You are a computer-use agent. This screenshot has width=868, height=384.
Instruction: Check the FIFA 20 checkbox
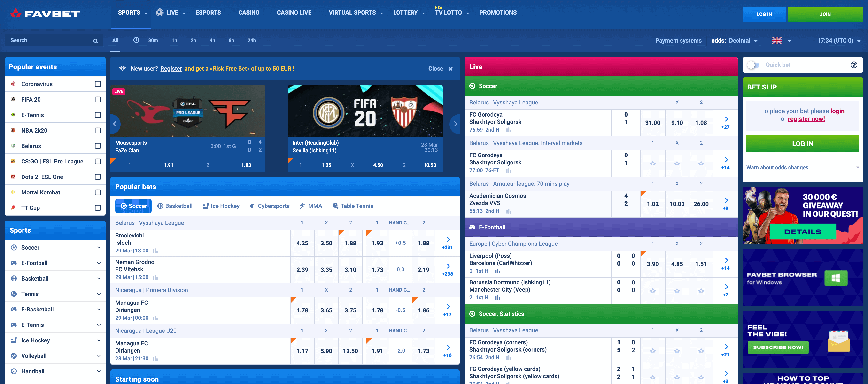tap(98, 100)
